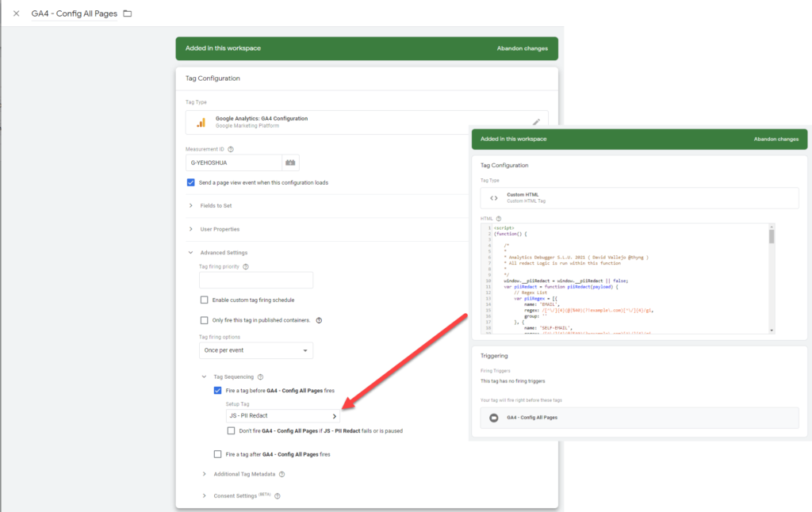The image size is (812, 512).
Task: Open the Tag Sequencing help icon
Action: point(260,377)
